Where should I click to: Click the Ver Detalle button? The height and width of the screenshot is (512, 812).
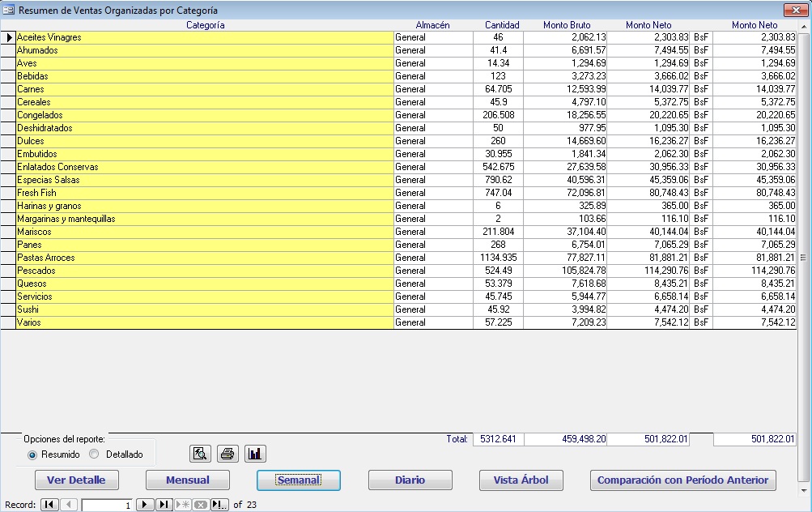pos(77,480)
